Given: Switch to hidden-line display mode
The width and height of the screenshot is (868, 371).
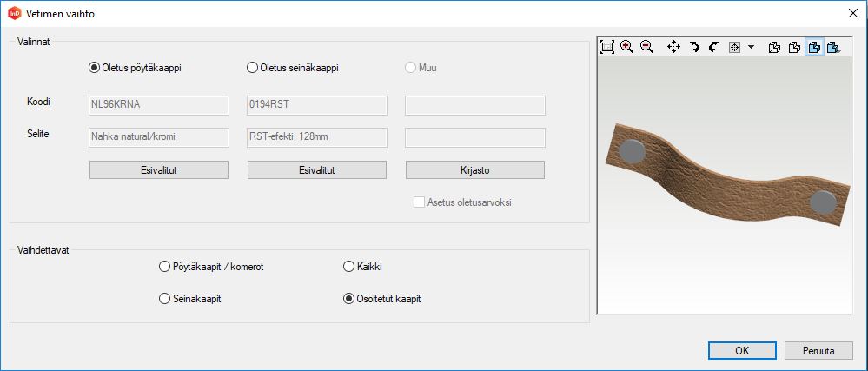Looking at the screenshot, I should coord(794,47).
